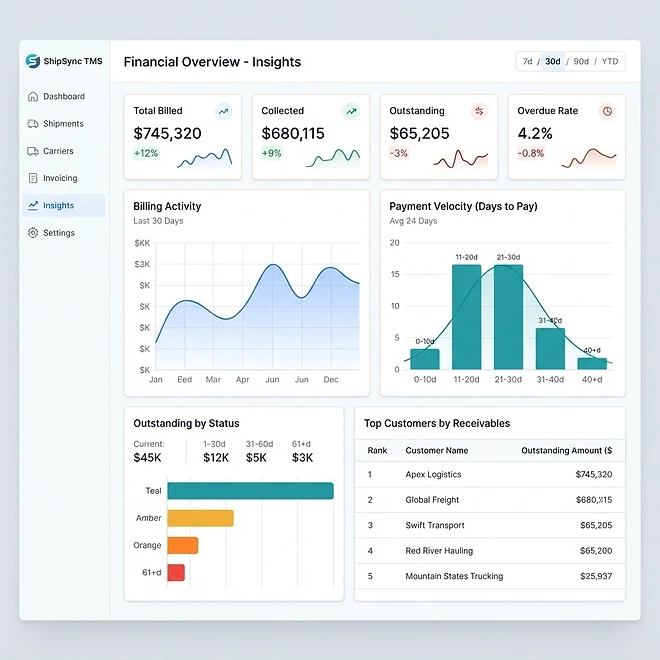Click the Overdue Rate sparkline chart
Image resolution: width=660 pixels, height=660 pixels.
[588, 158]
